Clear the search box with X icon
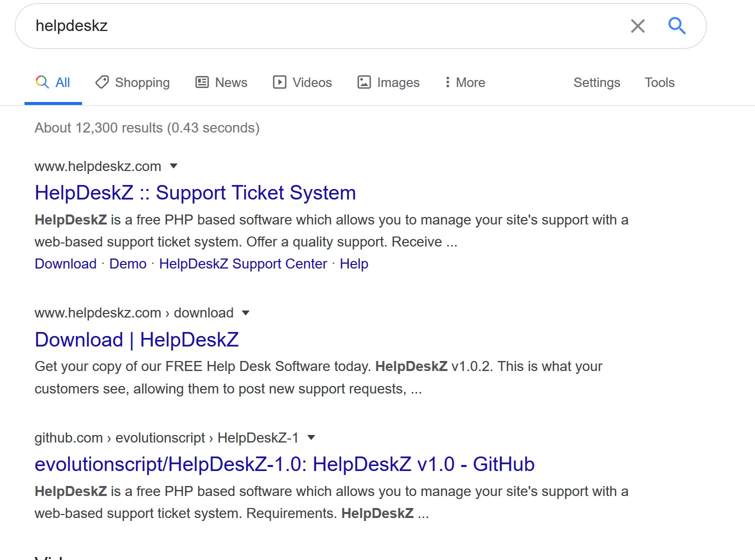 637,26
